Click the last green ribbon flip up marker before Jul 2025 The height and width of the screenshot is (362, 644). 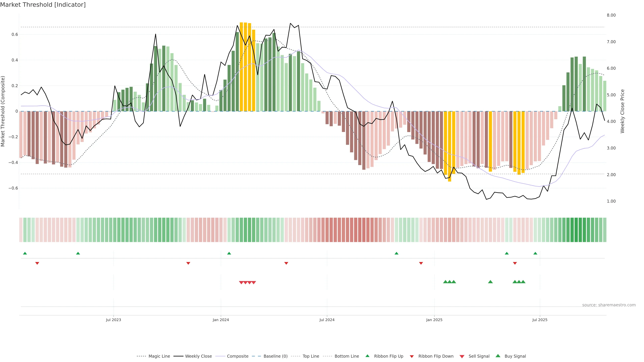point(535,253)
